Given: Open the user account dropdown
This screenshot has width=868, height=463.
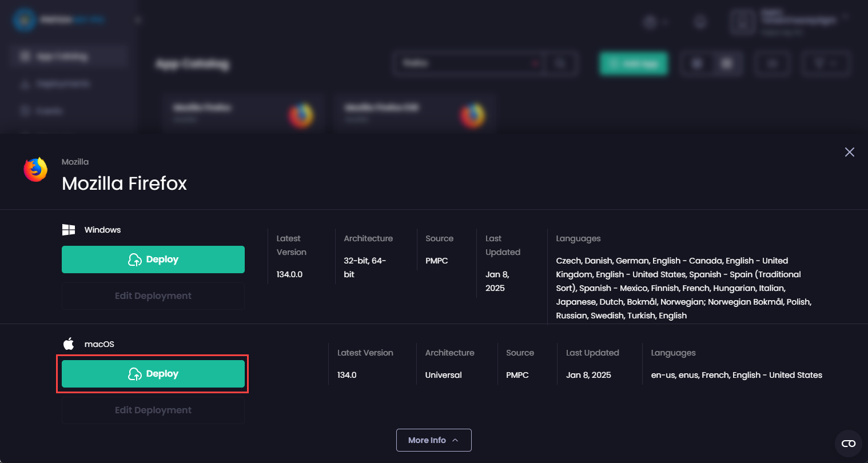Looking at the screenshot, I should point(789,22).
